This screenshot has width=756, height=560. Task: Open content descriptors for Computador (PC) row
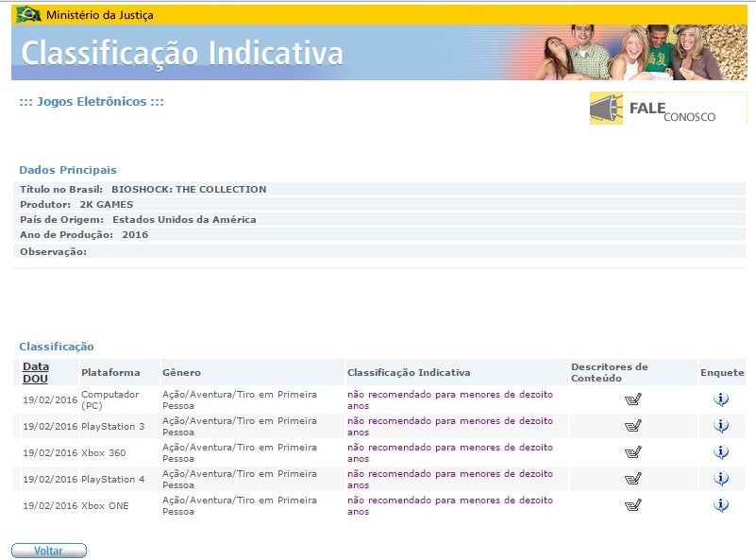(x=632, y=399)
